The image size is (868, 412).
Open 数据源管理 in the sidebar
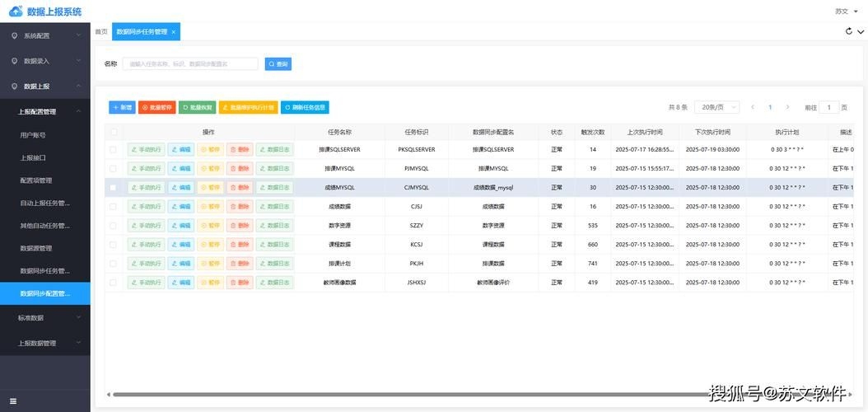(36, 248)
